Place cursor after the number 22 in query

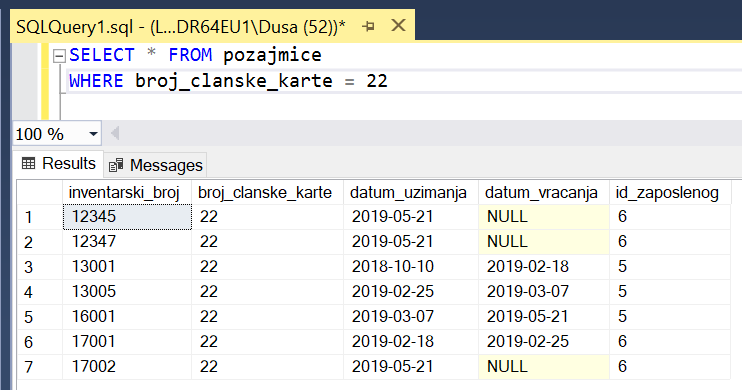coord(389,81)
